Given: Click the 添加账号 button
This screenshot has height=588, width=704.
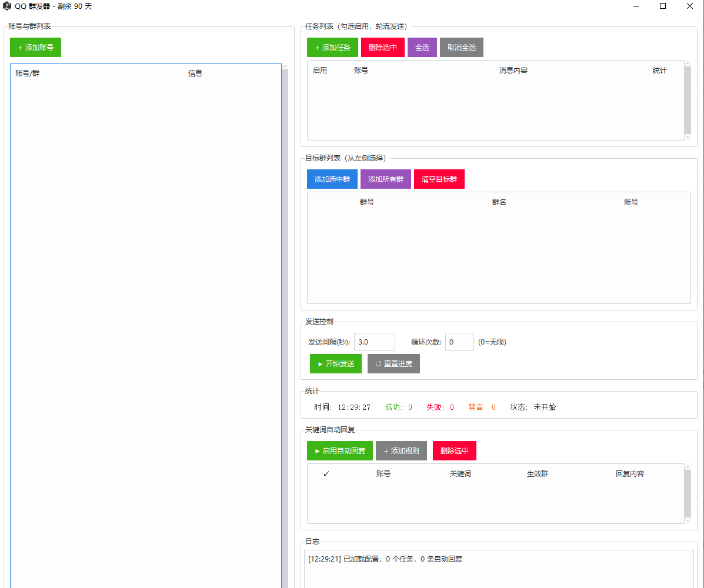Looking at the screenshot, I should coord(35,48).
